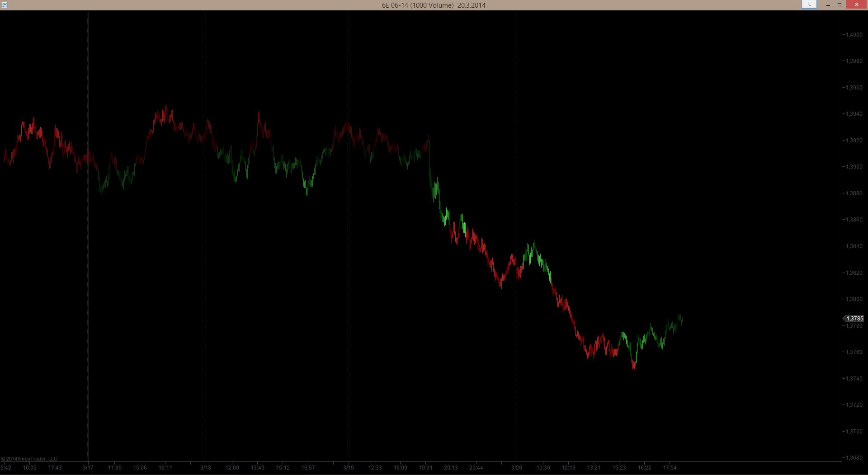The image size is (868, 475).
Task: Click the 1,3980 price axis label
Action: tap(854, 61)
